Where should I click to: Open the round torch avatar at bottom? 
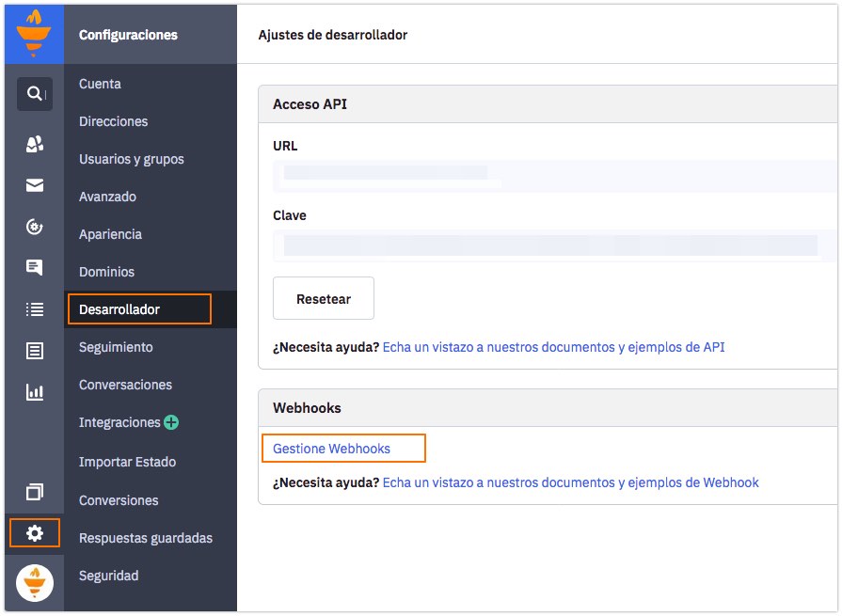[x=35, y=584]
